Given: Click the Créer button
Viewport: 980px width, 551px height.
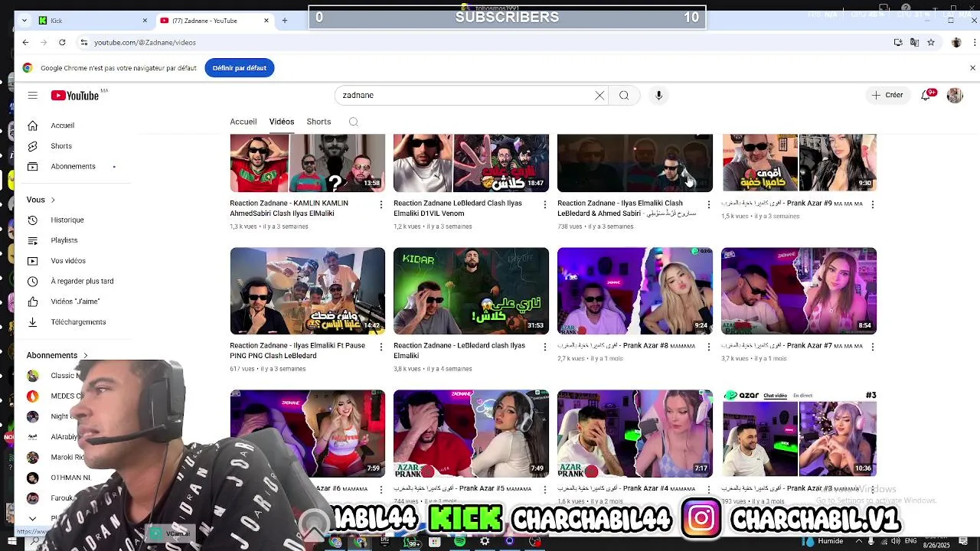Looking at the screenshot, I should [x=887, y=95].
